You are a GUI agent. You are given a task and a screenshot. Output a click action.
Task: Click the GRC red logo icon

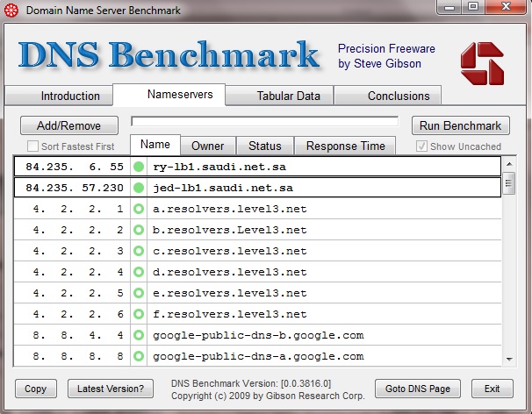(x=482, y=63)
